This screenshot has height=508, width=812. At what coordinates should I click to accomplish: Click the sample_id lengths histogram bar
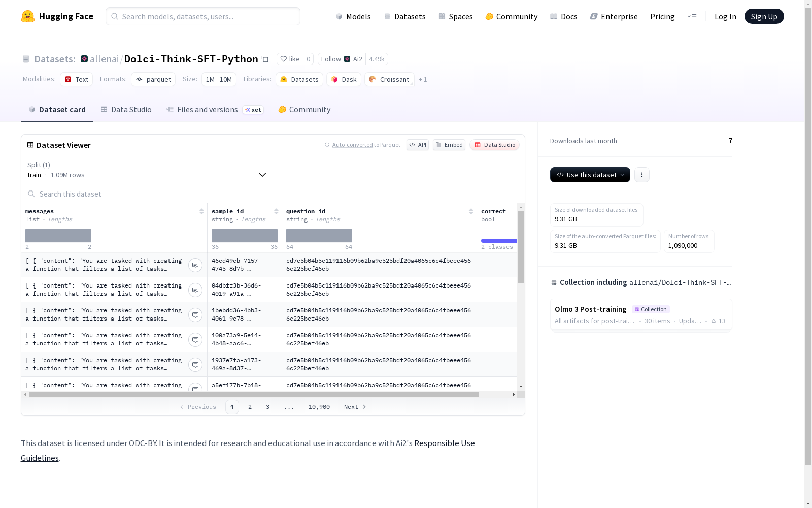pos(245,235)
